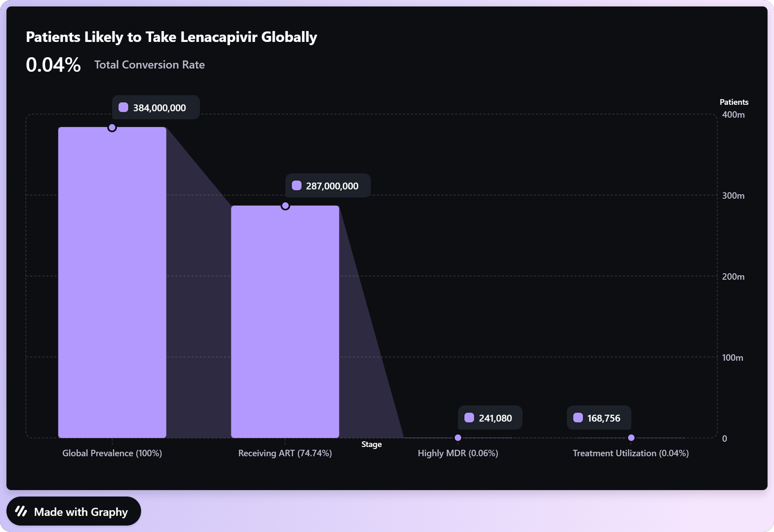Click the Total Conversion Rate label

(150, 64)
